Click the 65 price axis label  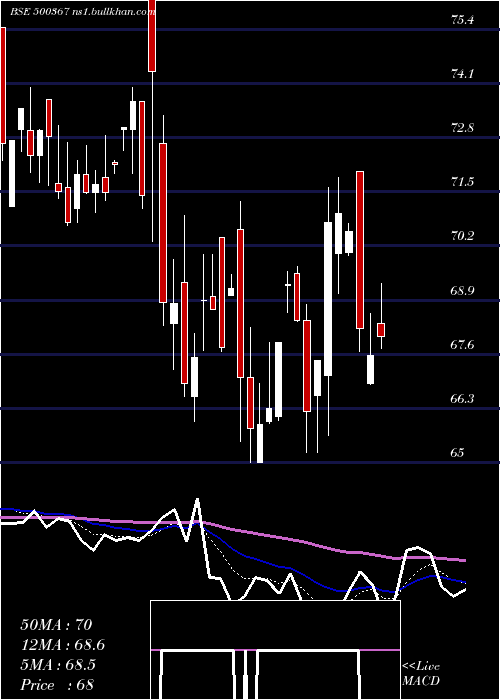point(457,452)
